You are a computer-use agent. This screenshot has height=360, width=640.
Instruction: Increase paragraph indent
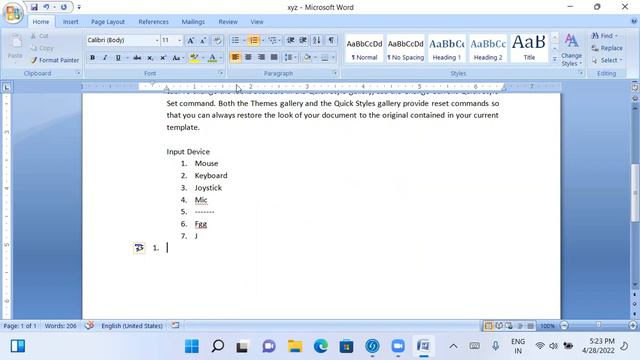click(303, 40)
